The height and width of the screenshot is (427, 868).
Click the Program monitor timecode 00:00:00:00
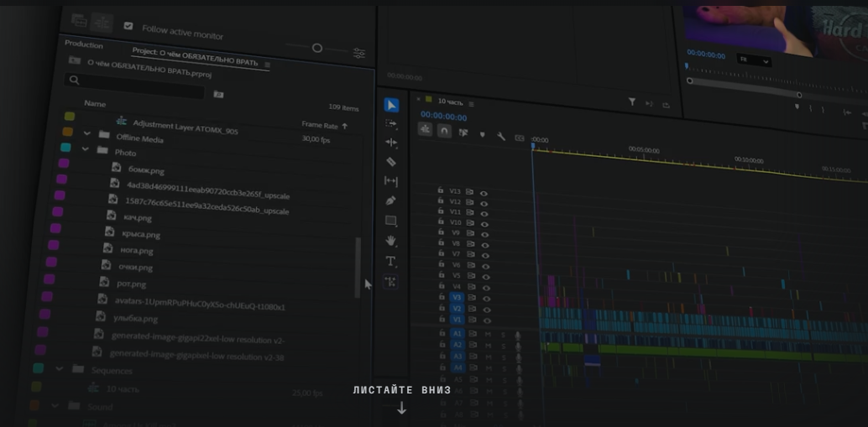click(x=706, y=55)
